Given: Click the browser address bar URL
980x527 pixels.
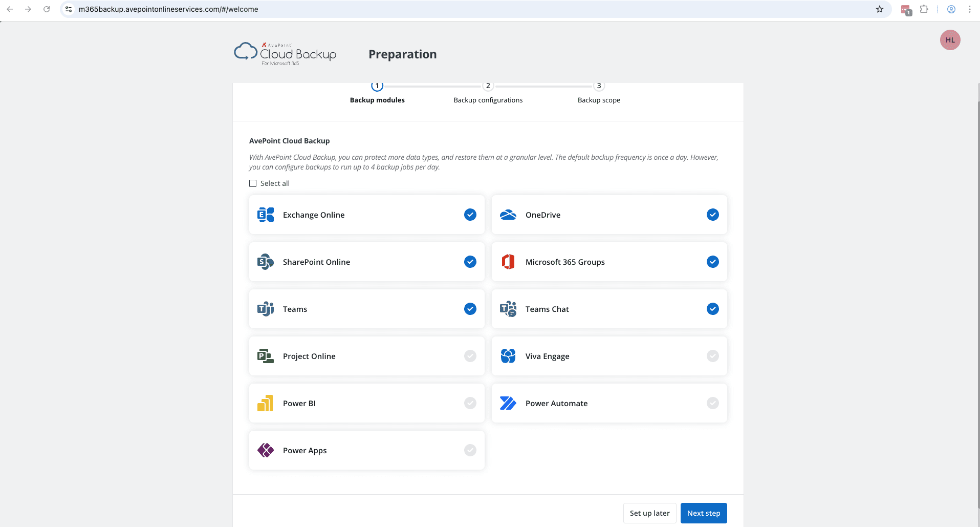Looking at the screenshot, I should 168,9.
